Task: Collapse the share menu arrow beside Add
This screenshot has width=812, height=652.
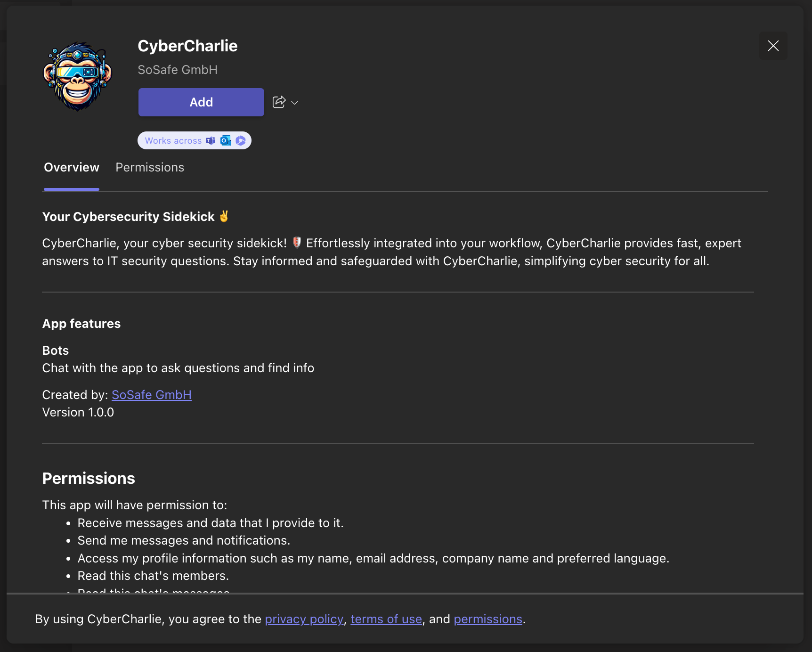Action: click(294, 102)
